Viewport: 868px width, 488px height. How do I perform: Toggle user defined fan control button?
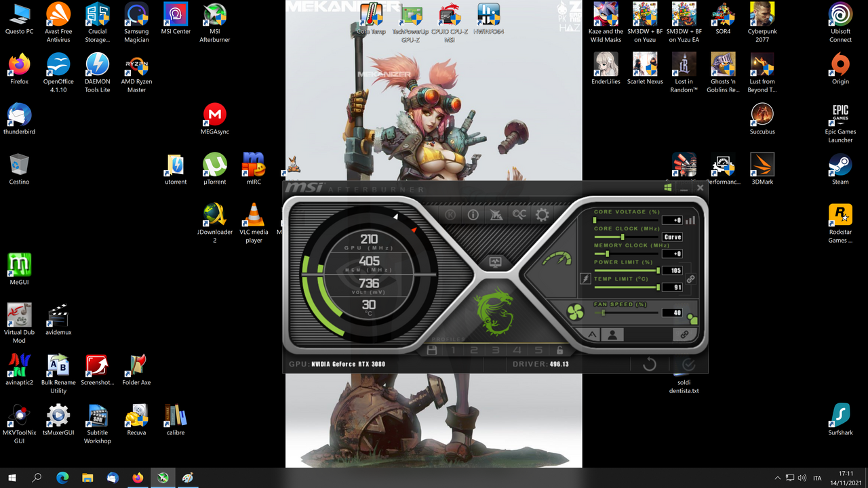point(612,334)
